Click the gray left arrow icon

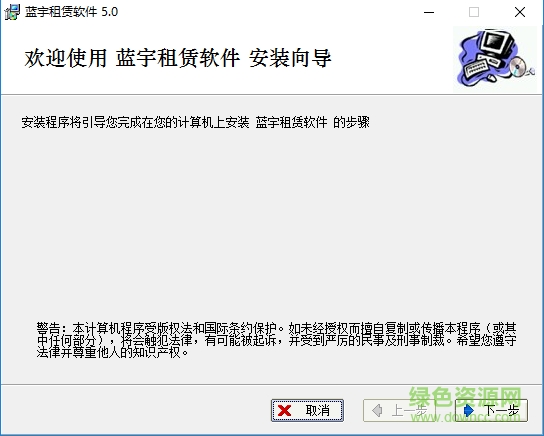tap(377, 411)
